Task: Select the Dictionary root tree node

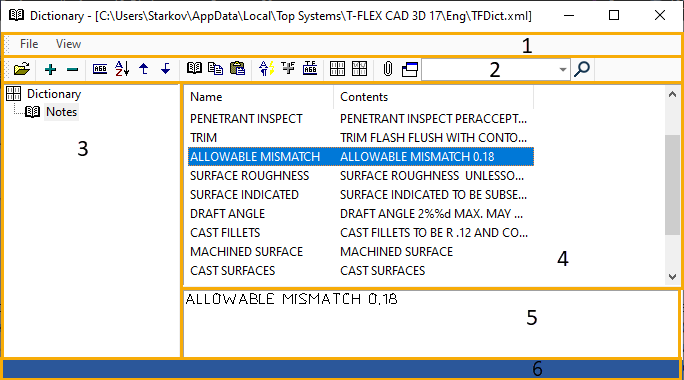Action: click(54, 94)
